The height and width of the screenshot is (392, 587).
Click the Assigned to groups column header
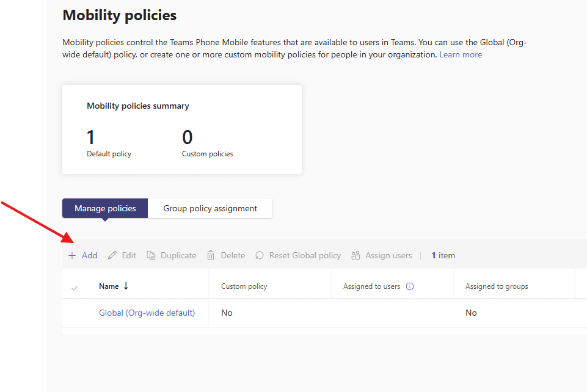[x=497, y=286]
